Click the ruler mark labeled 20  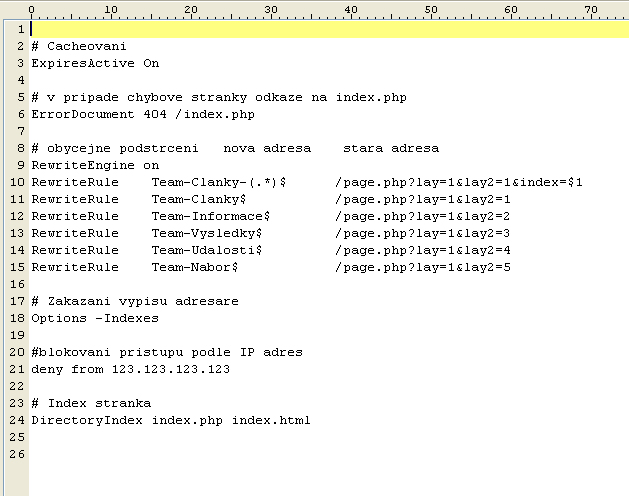point(191,10)
